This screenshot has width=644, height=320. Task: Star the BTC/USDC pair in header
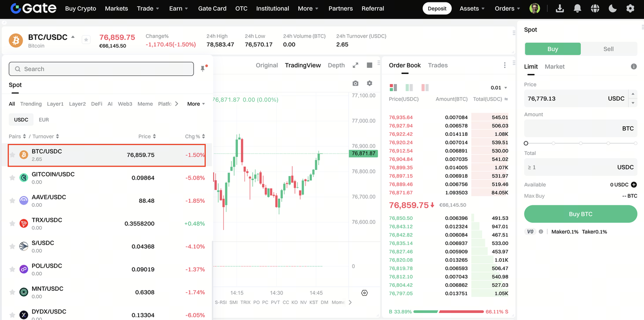click(x=86, y=40)
